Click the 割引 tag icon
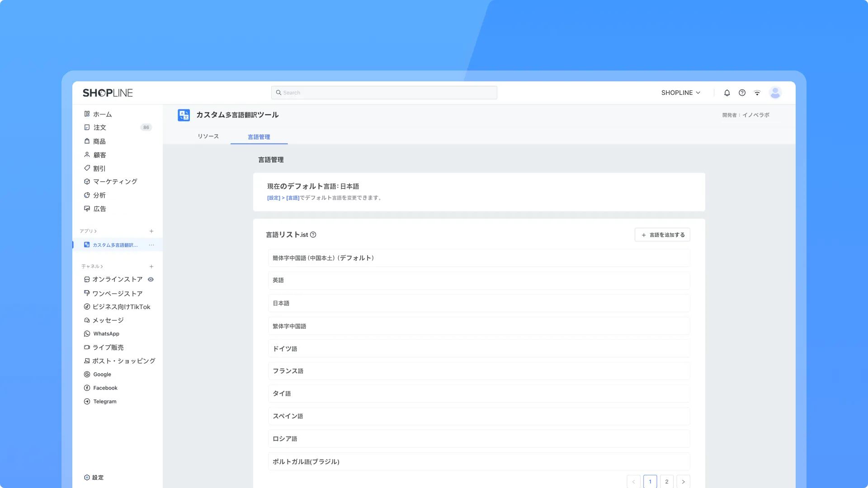The image size is (868, 488). pyautogui.click(x=87, y=168)
